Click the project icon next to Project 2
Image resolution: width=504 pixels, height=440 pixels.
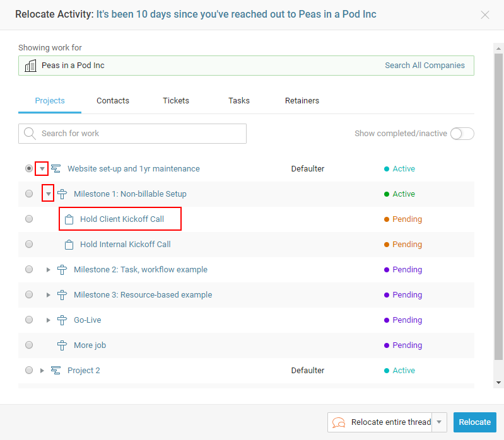pyautogui.click(x=56, y=371)
